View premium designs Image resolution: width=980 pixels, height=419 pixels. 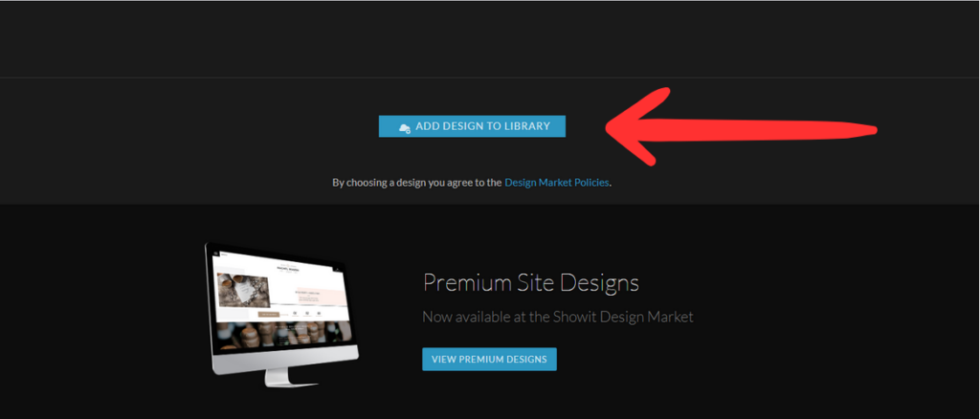tap(489, 359)
